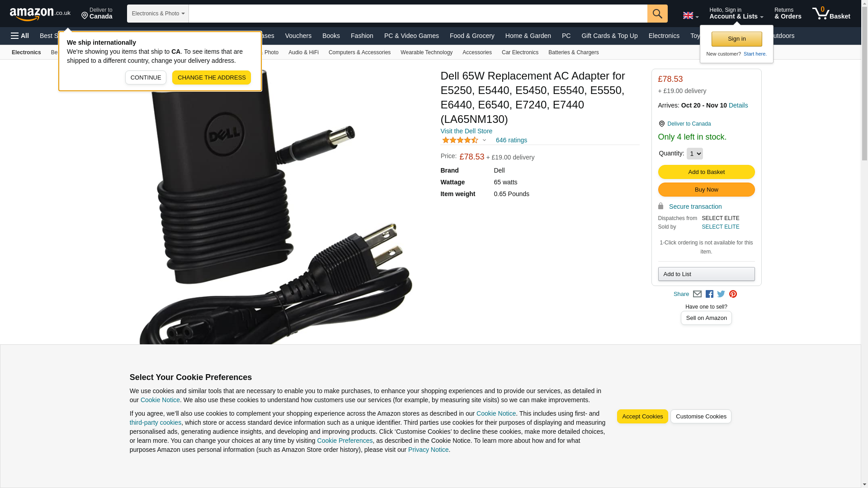Expand the star rating breakdown chevron
Screen dimensions: 868x488
pyautogui.click(x=484, y=140)
